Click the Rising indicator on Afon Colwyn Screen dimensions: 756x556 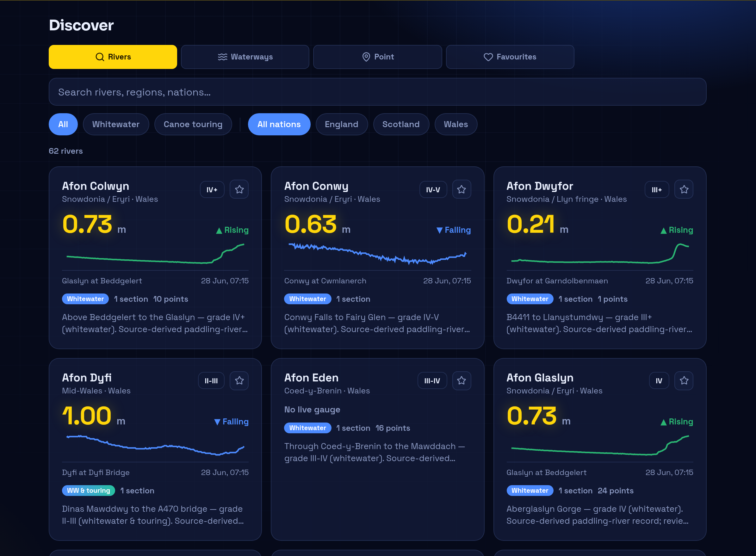pos(232,230)
